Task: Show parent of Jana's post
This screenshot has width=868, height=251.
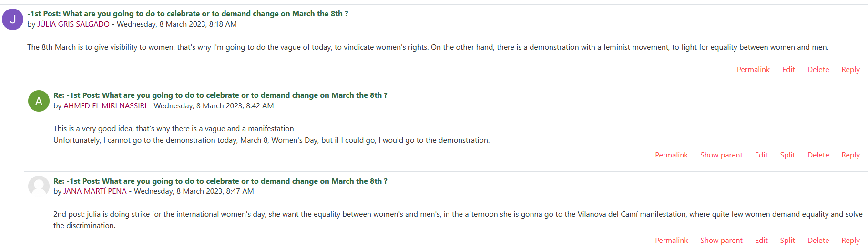Action: [x=721, y=241]
